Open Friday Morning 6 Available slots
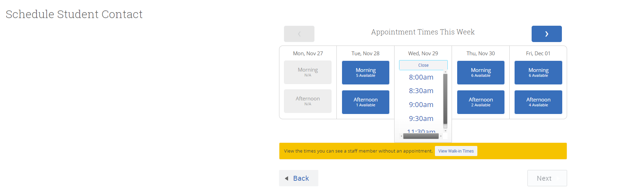The image size is (644, 196). pos(538,72)
